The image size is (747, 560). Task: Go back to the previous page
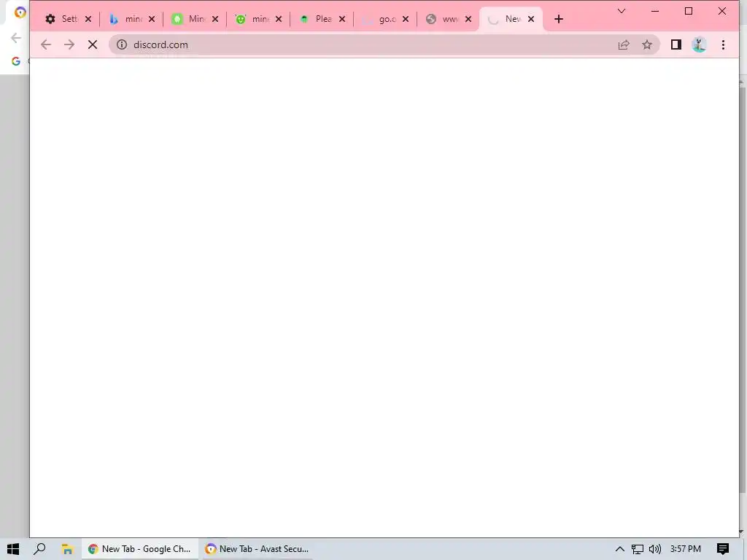(x=46, y=44)
